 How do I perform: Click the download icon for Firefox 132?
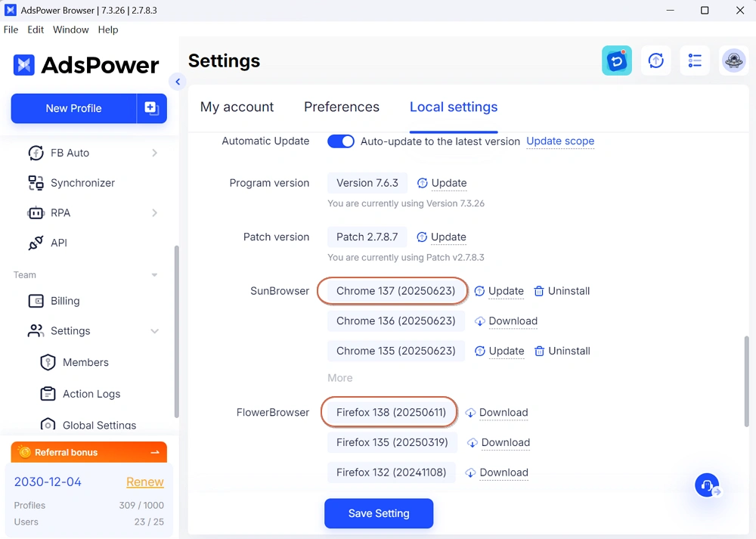pyautogui.click(x=470, y=473)
